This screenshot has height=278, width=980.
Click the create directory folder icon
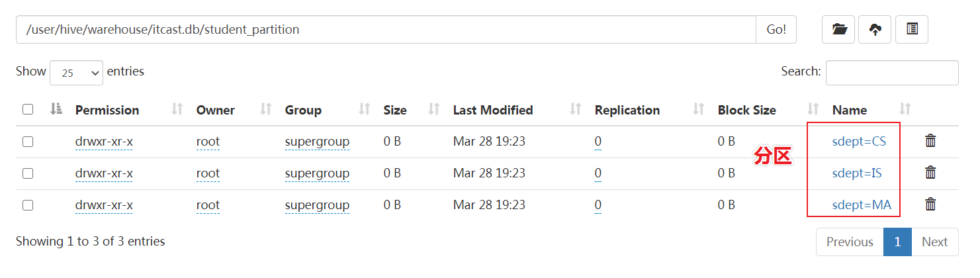pos(839,30)
